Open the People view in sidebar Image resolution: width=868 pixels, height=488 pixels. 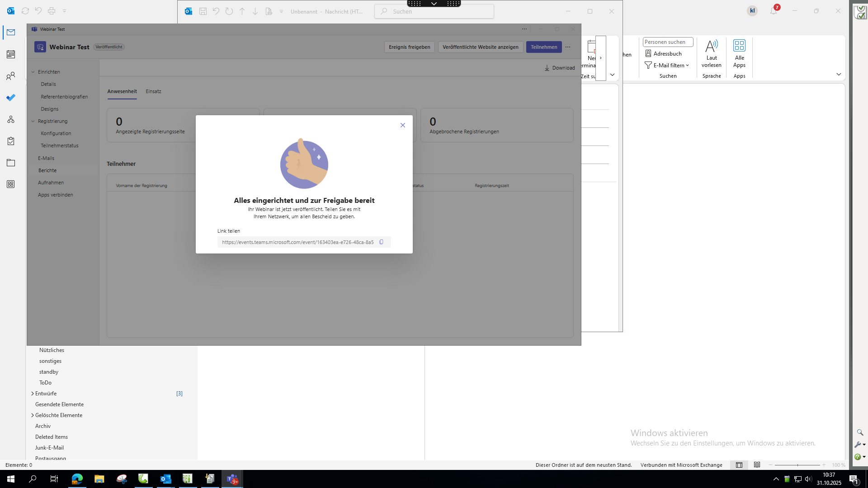[x=11, y=76]
